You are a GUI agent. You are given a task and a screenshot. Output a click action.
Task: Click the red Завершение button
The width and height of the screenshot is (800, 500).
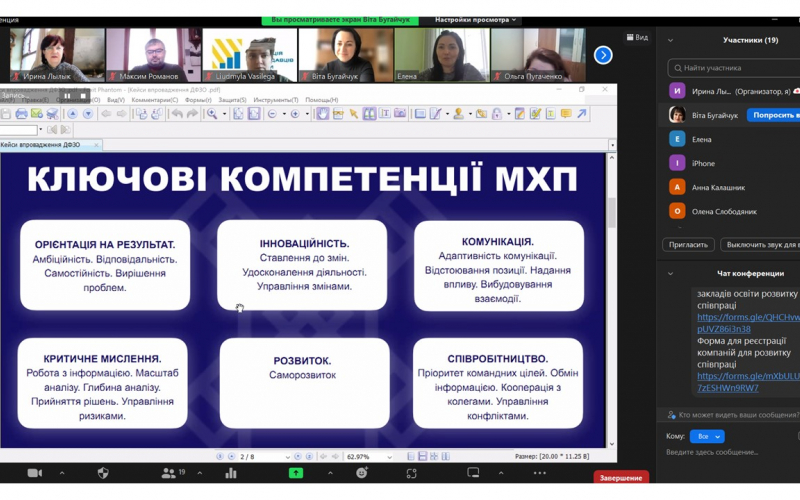pos(621,478)
